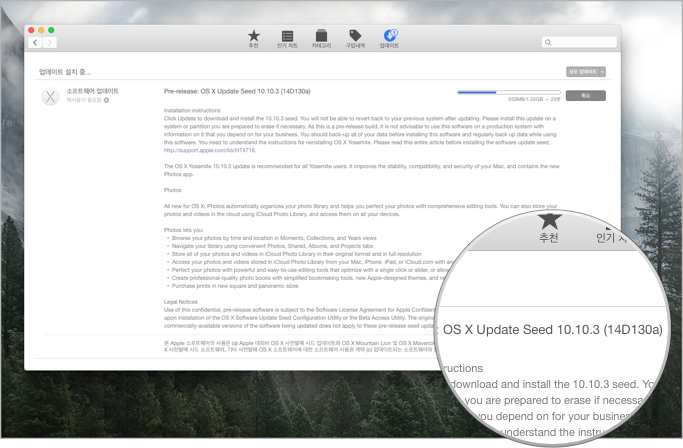Viewport: 683px width, 448px height.
Task: Click the Purchase prints bullet line
Action: pyautogui.click(x=235, y=286)
